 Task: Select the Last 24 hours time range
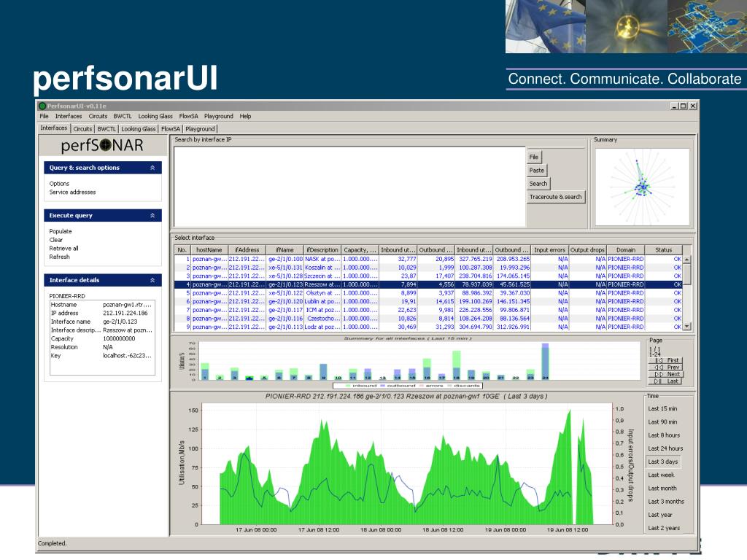[665, 448]
